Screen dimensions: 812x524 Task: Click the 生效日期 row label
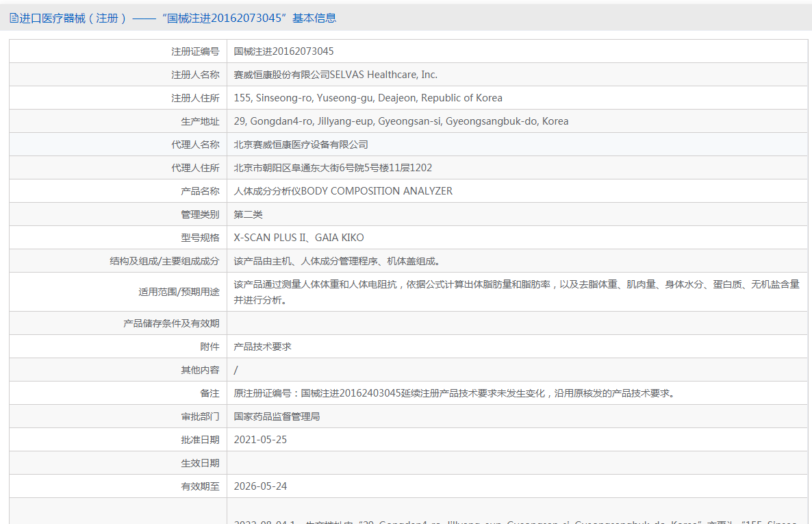[200, 463]
